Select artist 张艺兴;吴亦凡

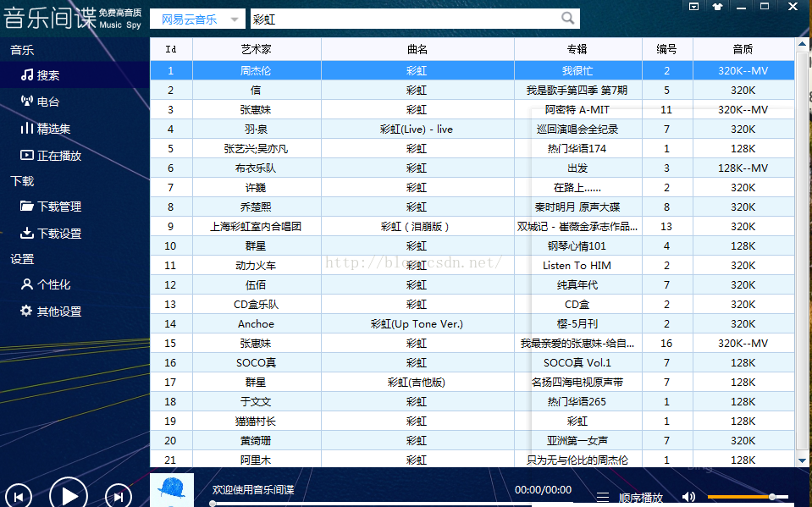[257, 149]
